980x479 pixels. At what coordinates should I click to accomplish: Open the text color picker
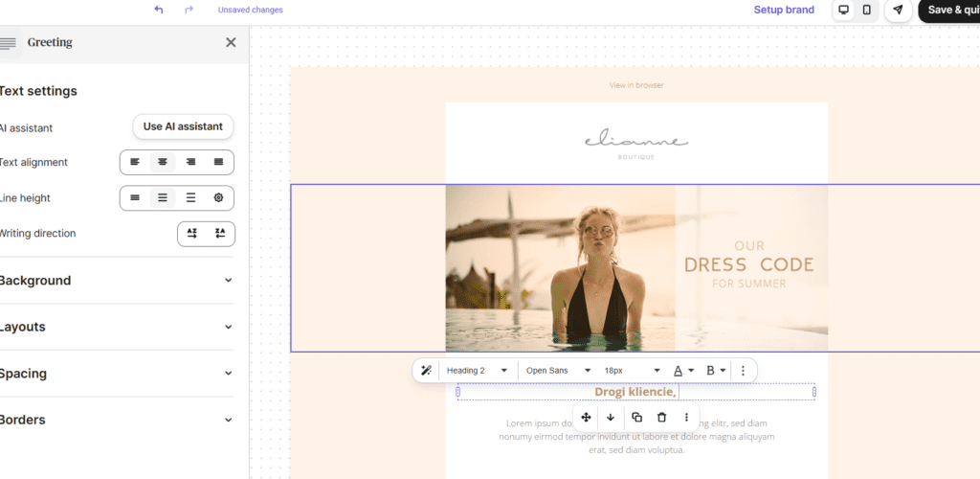[682, 371]
